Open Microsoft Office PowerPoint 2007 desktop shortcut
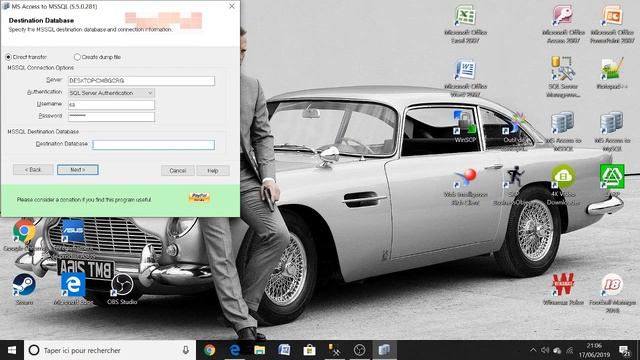The width and height of the screenshot is (640, 360). [x=612, y=24]
